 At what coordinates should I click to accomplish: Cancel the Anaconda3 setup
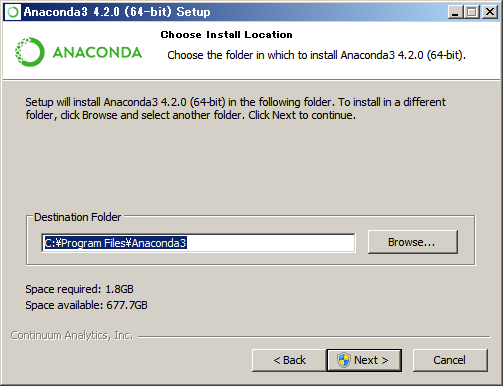[450, 360]
